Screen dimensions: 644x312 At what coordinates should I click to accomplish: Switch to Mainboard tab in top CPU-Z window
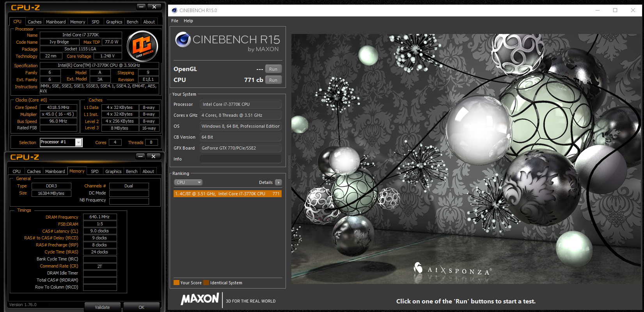coord(56,22)
